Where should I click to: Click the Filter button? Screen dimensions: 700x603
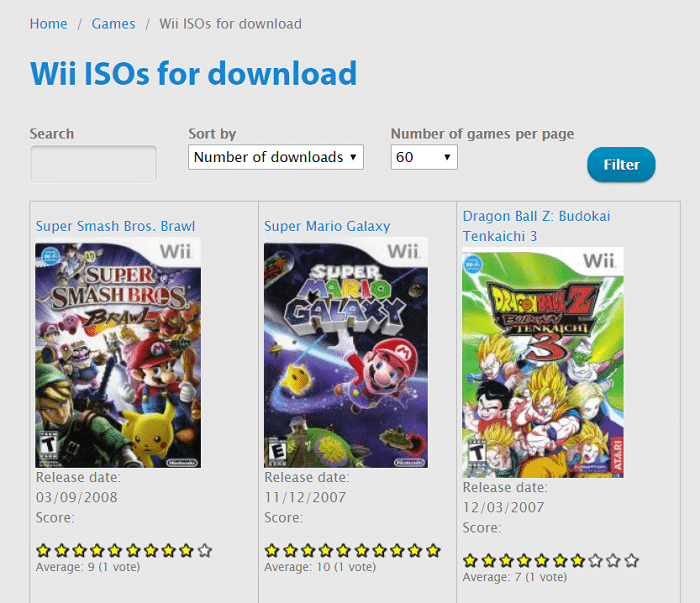click(x=621, y=165)
